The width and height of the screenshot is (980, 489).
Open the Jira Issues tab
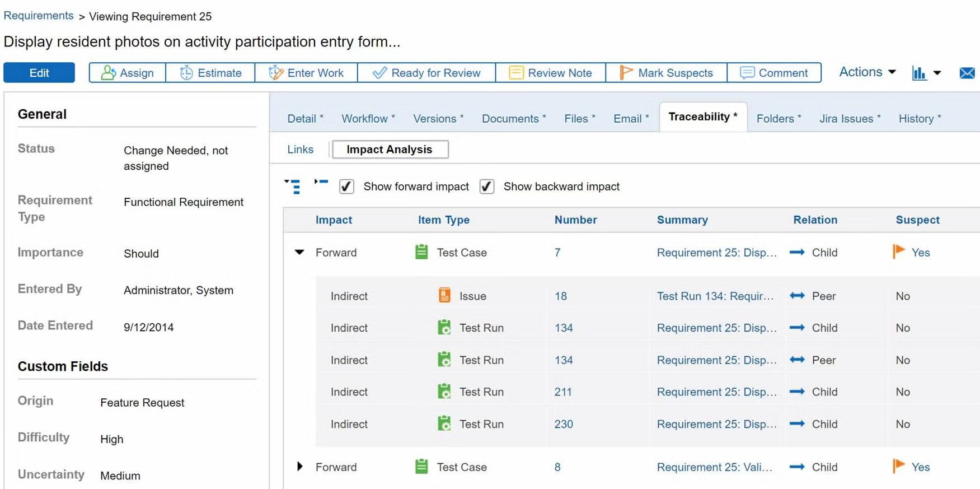[849, 119]
